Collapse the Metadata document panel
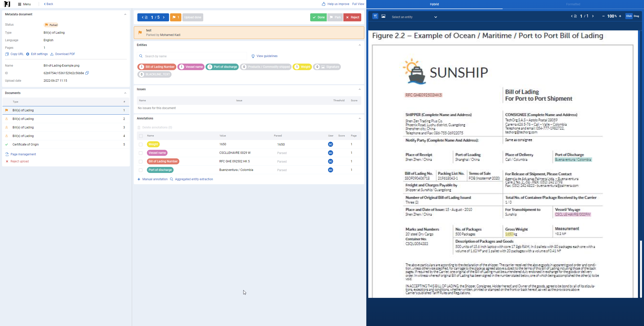 (125, 14)
